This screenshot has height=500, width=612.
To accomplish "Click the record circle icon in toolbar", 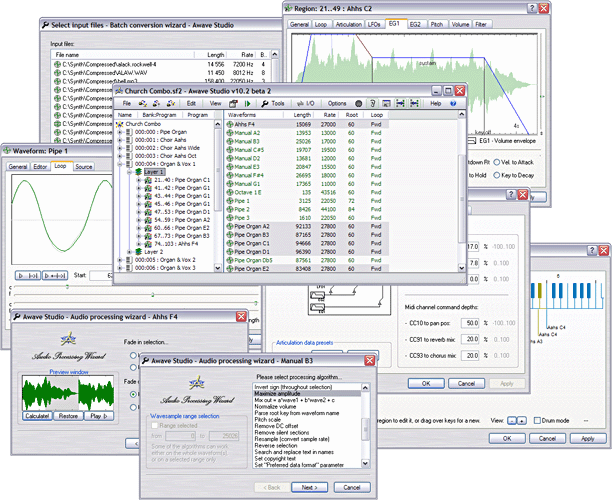I will point(358,103).
